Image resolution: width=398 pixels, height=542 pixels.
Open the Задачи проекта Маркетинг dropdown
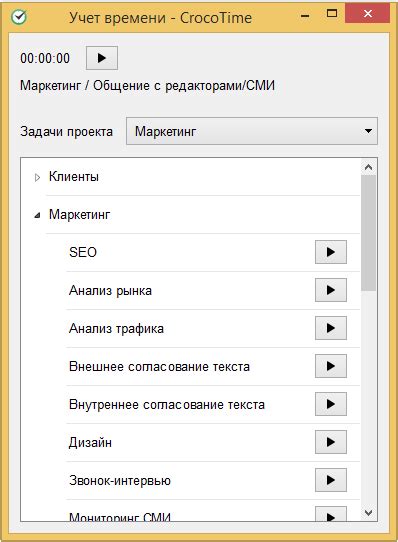click(x=252, y=131)
